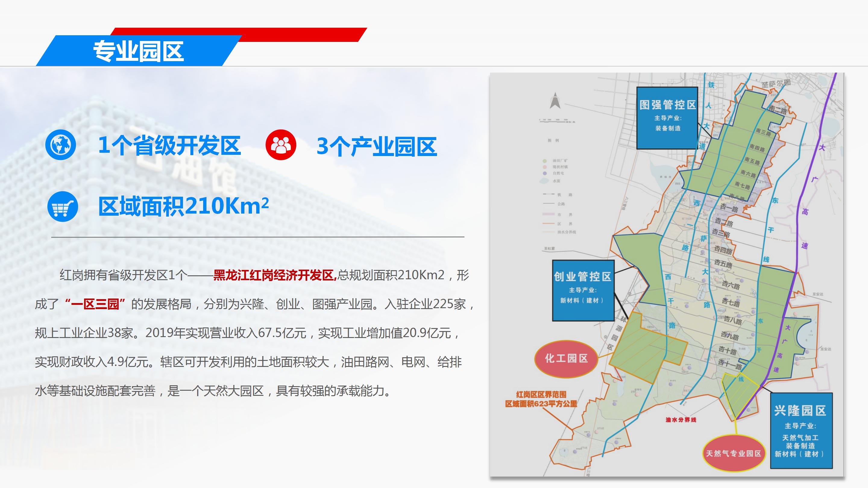
Task: Click red quoted text 一区三园
Action: point(95,304)
